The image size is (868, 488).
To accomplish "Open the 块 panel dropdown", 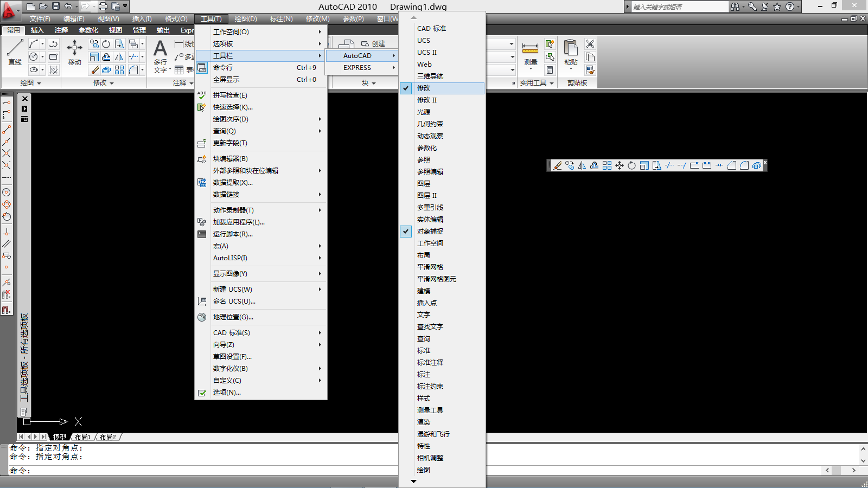I will point(369,83).
